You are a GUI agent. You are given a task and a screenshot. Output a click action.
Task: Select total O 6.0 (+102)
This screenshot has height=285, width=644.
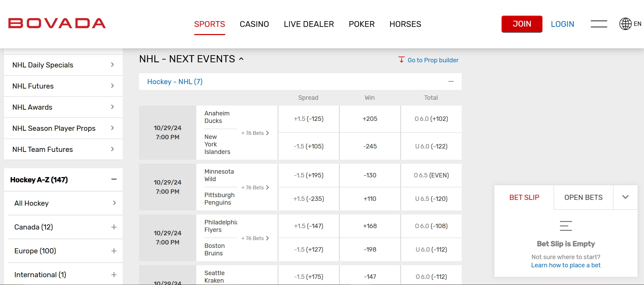click(x=431, y=119)
